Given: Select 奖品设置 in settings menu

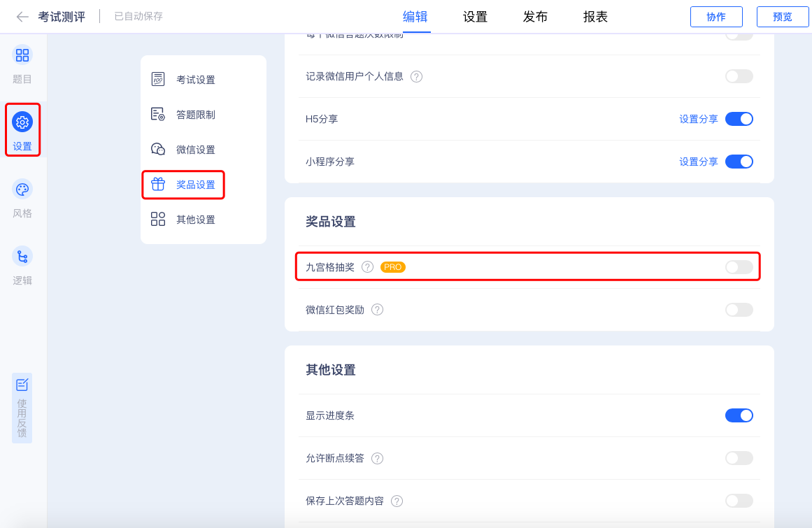Looking at the screenshot, I should point(196,185).
